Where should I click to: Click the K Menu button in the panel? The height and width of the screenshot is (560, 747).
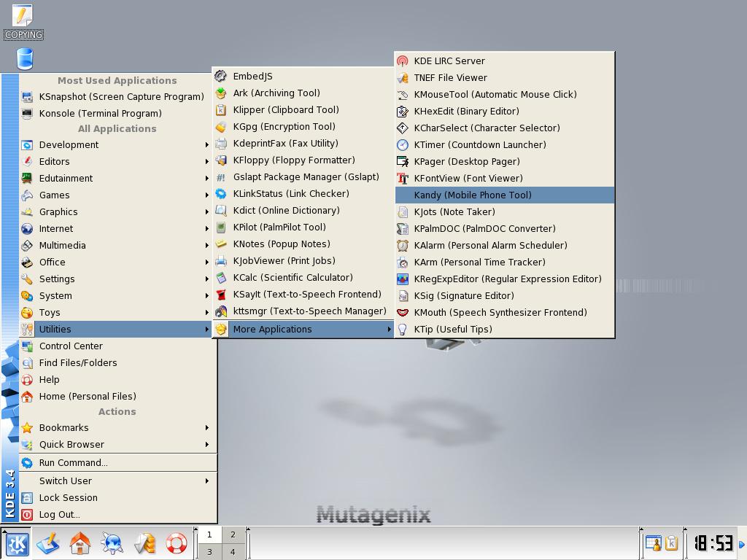17,543
